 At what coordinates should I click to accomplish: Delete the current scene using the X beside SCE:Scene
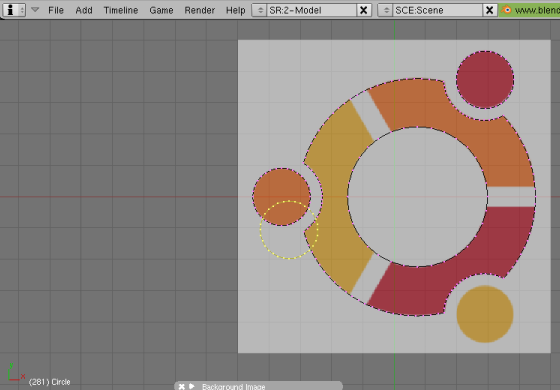point(490,10)
